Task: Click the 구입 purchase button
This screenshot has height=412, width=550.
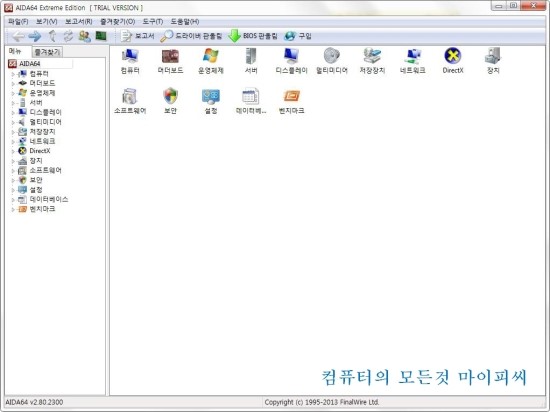Action: tap(298, 36)
